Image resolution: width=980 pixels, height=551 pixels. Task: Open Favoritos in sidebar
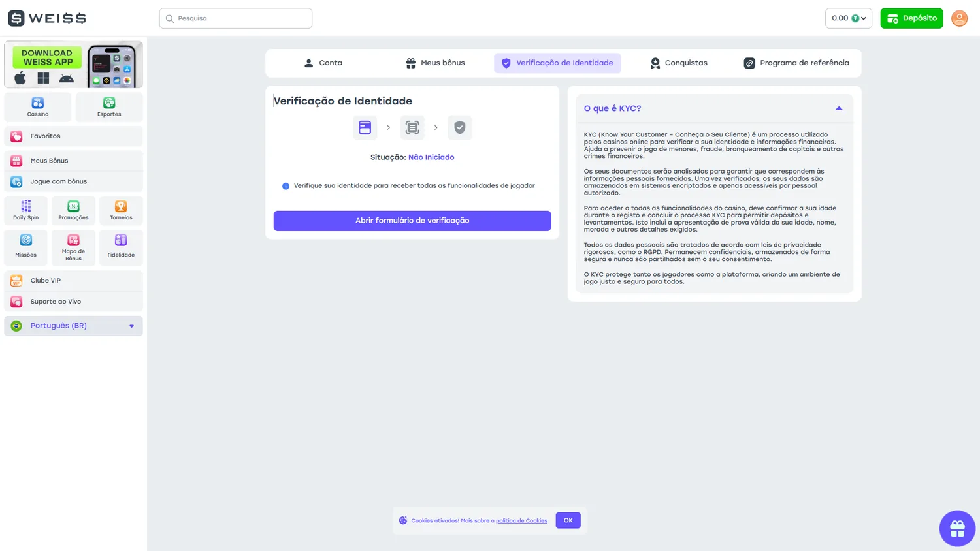click(73, 136)
